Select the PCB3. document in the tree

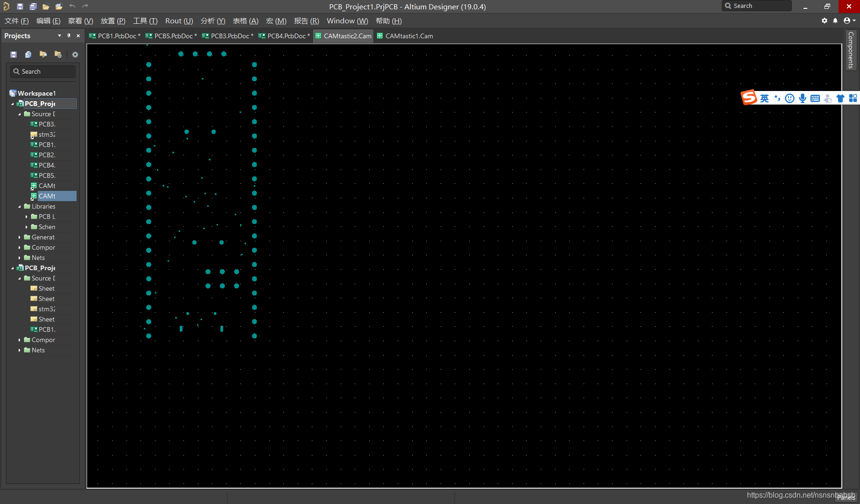point(43,124)
